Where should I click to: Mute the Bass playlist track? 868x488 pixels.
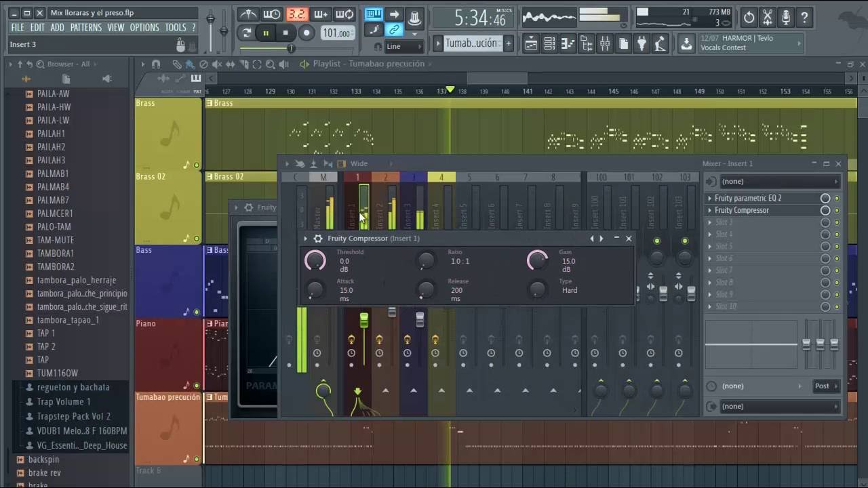(197, 312)
